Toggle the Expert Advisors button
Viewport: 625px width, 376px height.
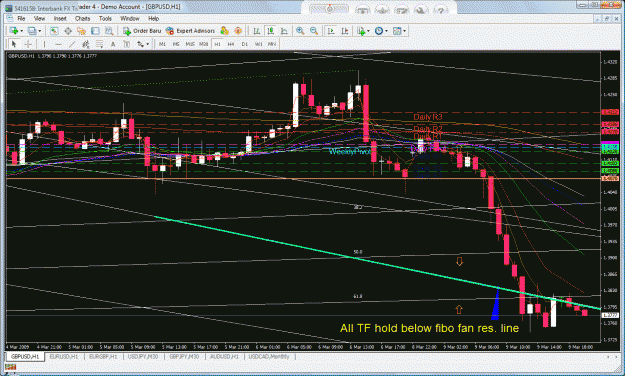tap(190, 31)
